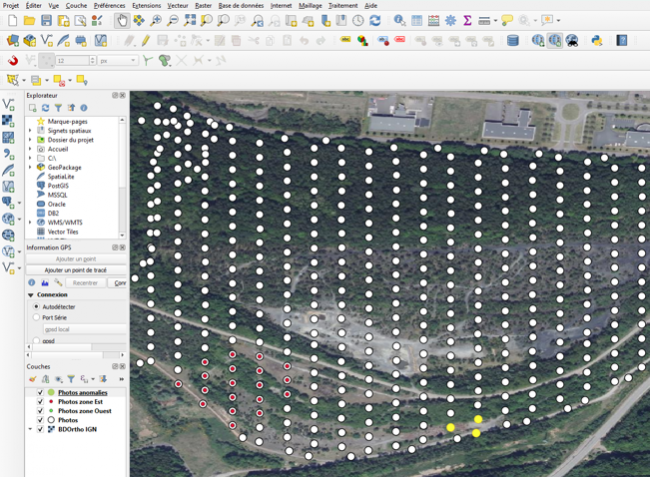Toggle visibility of the Photos layer

pos(40,420)
